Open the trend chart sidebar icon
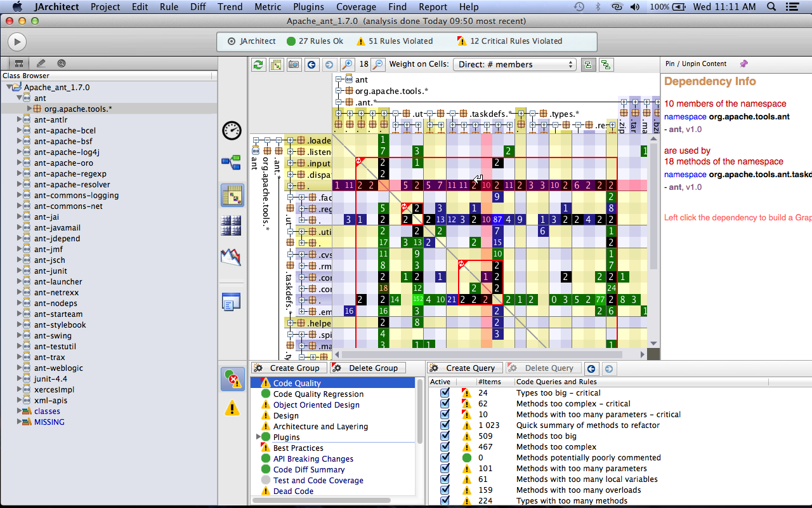812x508 pixels. pos(232,257)
